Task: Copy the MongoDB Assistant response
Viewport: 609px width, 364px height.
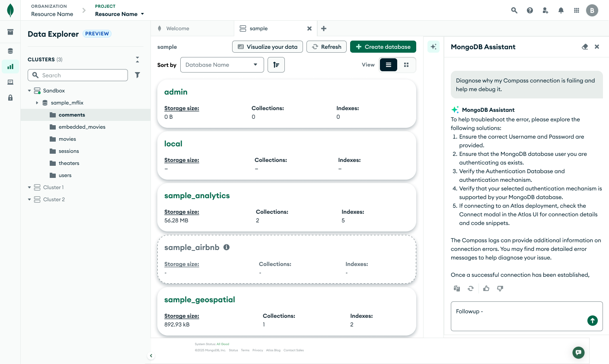Action: click(x=457, y=288)
